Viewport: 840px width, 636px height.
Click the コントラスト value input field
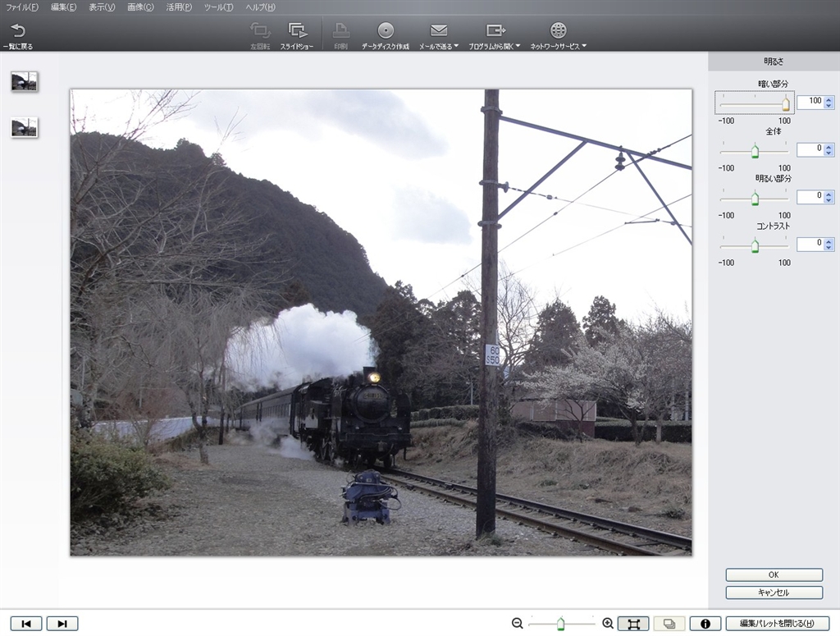point(810,245)
